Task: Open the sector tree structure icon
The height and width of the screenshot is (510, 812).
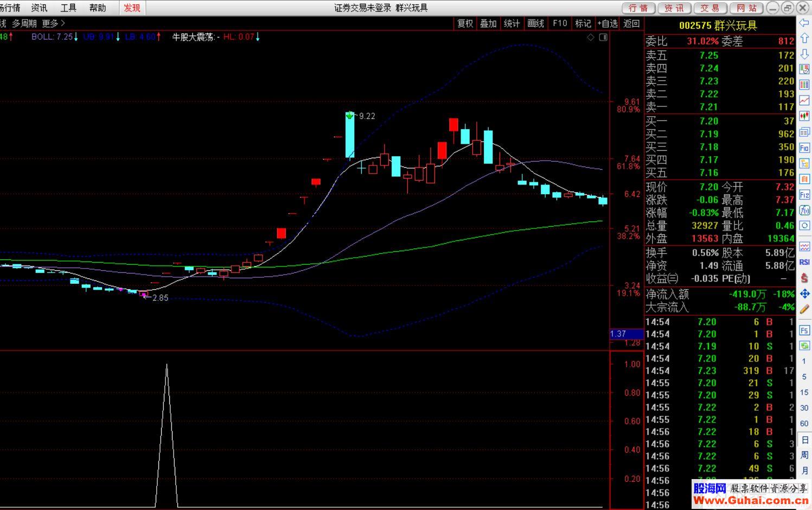Action: click(x=804, y=163)
